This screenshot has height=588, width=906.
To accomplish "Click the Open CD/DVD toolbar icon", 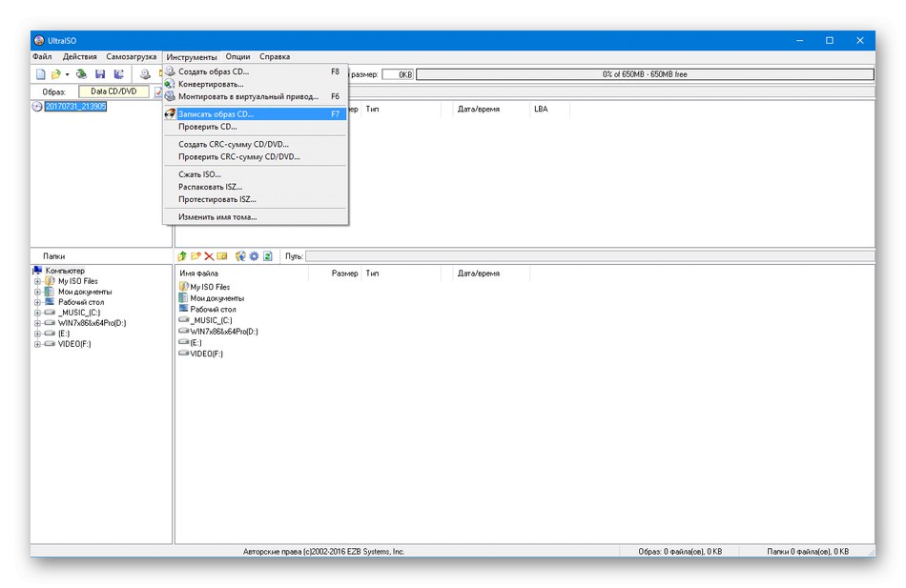I will click(x=81, y=74).
